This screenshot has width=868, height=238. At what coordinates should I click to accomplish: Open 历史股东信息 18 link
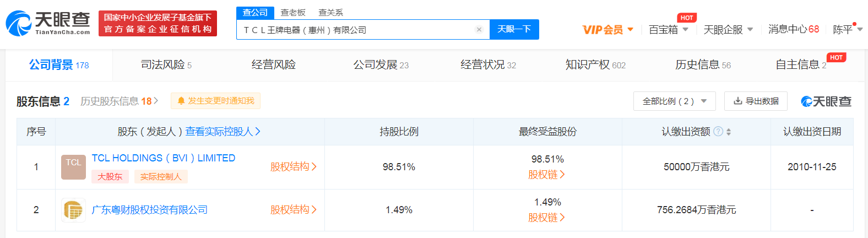[x=120, y=101]
